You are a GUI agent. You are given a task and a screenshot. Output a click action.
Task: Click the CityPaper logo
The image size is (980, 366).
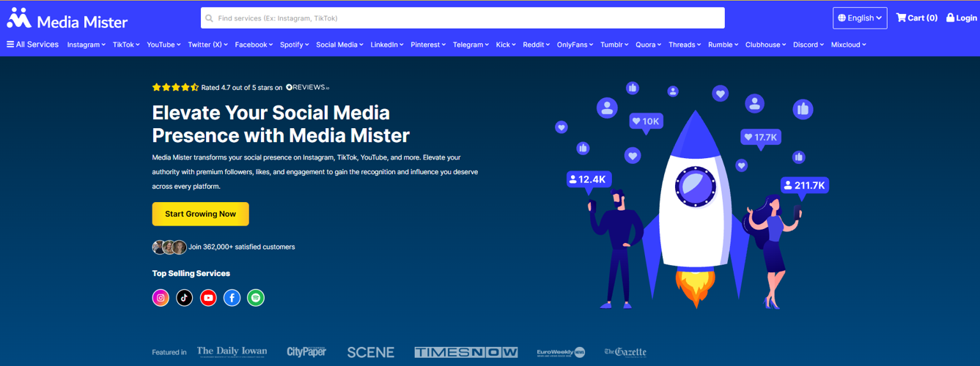(x=306, y=352)
